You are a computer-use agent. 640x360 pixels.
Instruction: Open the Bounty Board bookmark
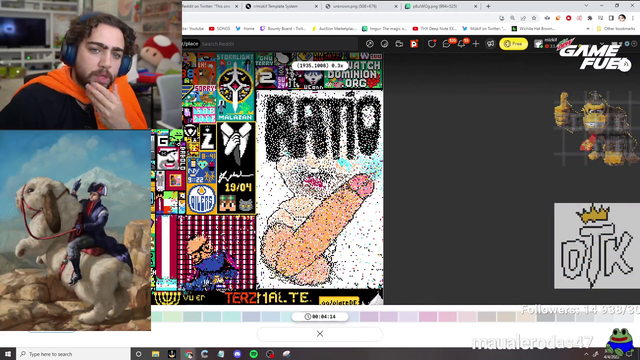click(x=282, y=29)
